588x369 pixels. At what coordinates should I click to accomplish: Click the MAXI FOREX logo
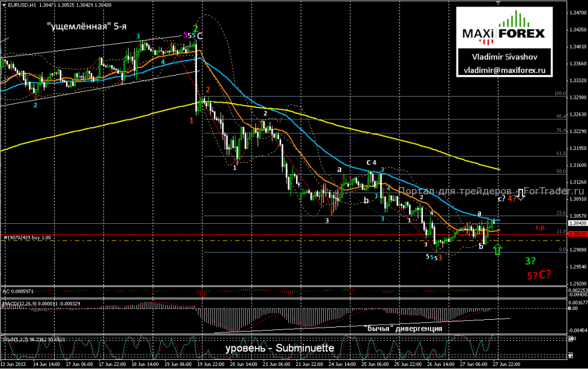[503, 32]
